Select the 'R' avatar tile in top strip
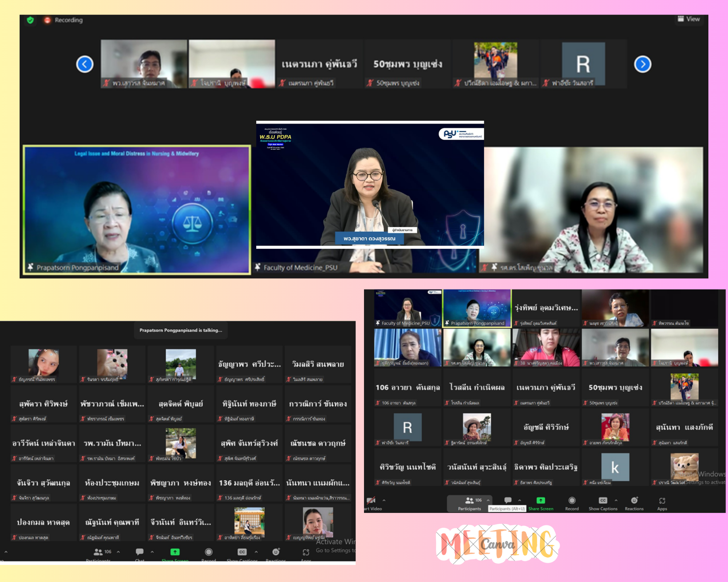The width and height of the screenshot is (728, 582). pyautogui.click(x=583, y=64)
